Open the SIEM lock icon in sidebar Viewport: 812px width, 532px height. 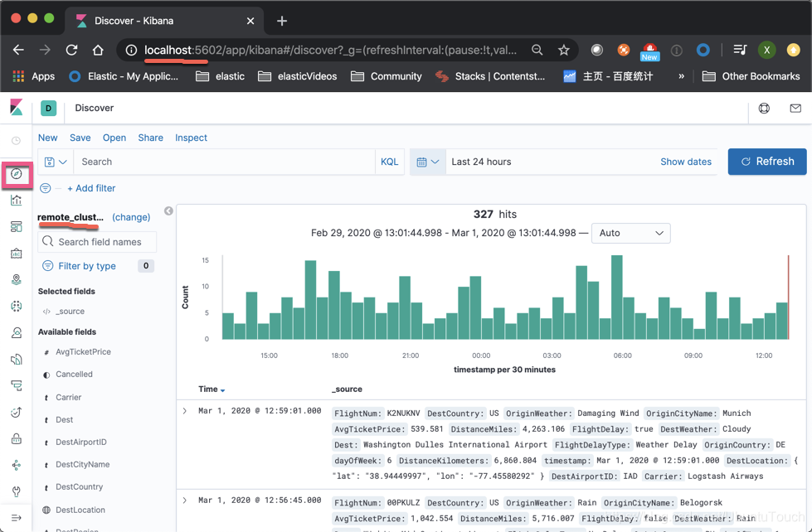pyautogui.click(x=17, y=438)
